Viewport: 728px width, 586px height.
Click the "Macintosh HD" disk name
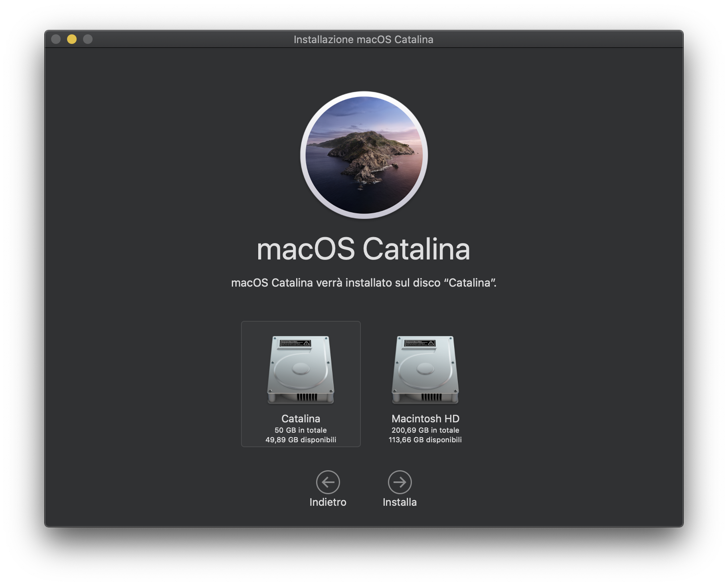click(425, 419)
